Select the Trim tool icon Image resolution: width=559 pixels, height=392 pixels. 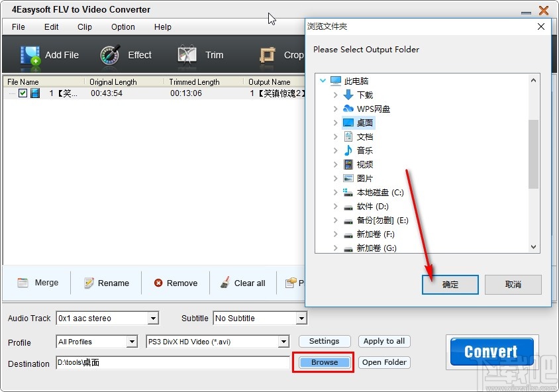tap(188, 55)
